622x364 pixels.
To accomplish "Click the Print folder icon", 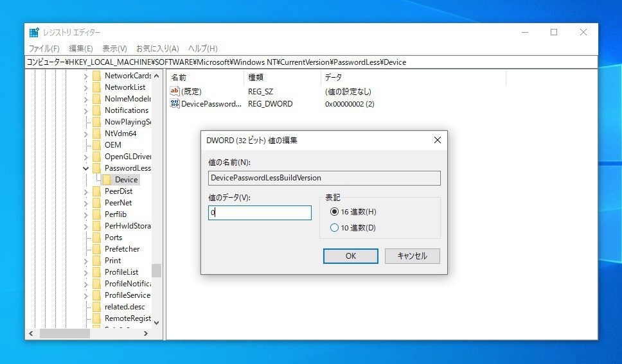I will pyautogui.click(x=97, y=261).
